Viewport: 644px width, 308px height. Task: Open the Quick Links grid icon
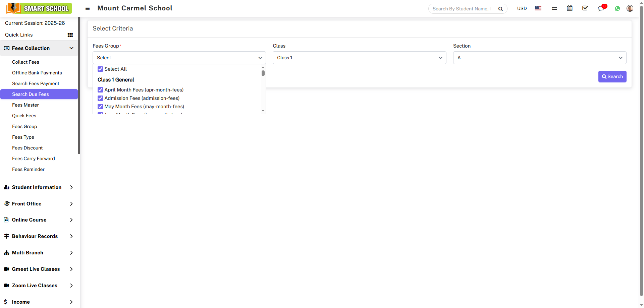click(x=70, y=35)
